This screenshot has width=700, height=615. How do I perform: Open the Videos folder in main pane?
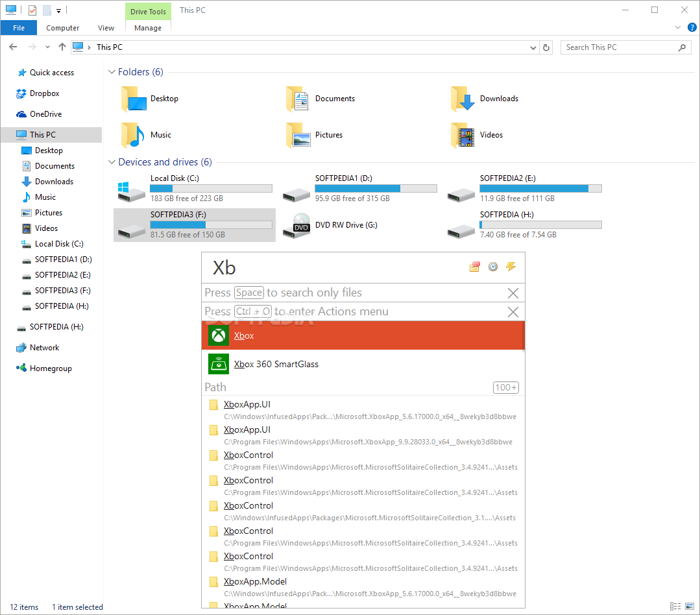click(x=477, y=135)
